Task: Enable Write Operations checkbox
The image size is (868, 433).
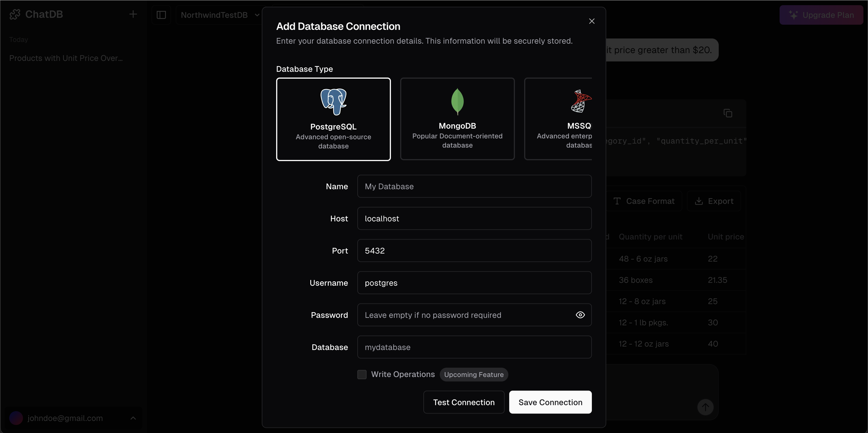Action: click(x=362, y=374)
